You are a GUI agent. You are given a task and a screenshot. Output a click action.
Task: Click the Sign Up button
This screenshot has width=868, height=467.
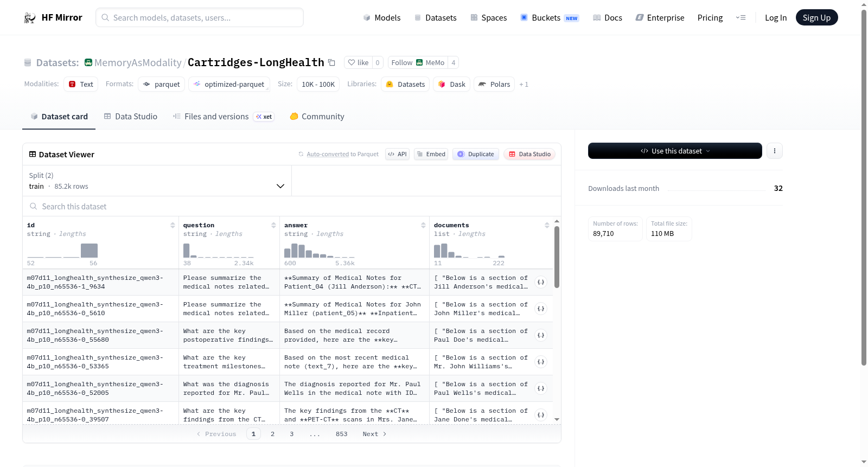click(x=816, y=17)
